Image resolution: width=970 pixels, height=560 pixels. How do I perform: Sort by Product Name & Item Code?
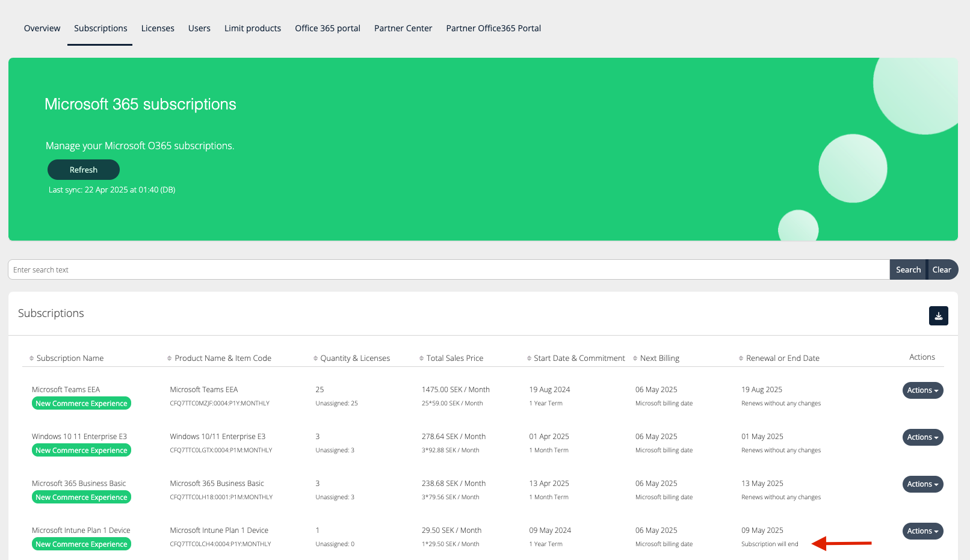pyautogui.click(x=170, y=358)
